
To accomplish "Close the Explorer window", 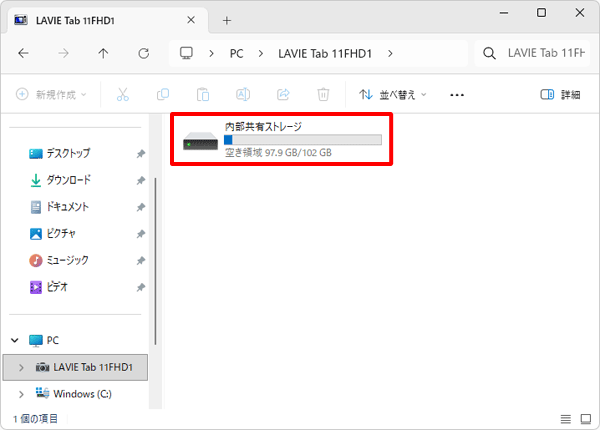I will (580, 13).
